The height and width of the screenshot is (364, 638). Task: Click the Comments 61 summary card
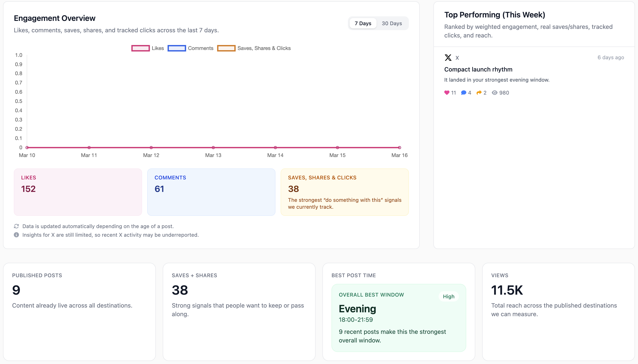(211, 192)
